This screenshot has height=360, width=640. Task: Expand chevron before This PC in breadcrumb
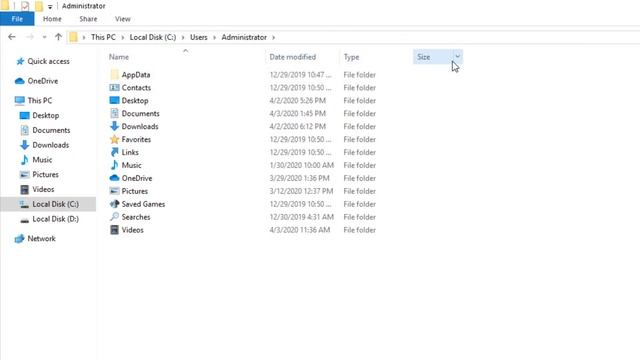[84, 38]
